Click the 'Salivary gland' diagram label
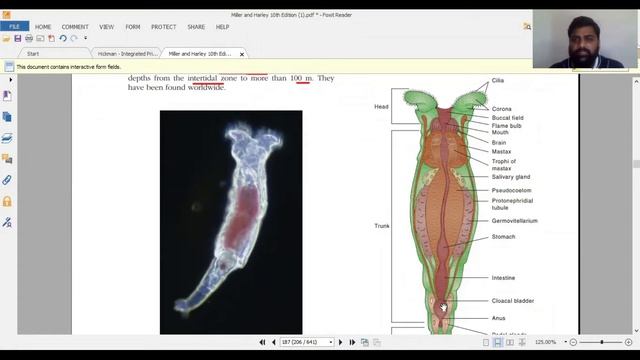Screen dimensions: 640x360 [511, 177]
